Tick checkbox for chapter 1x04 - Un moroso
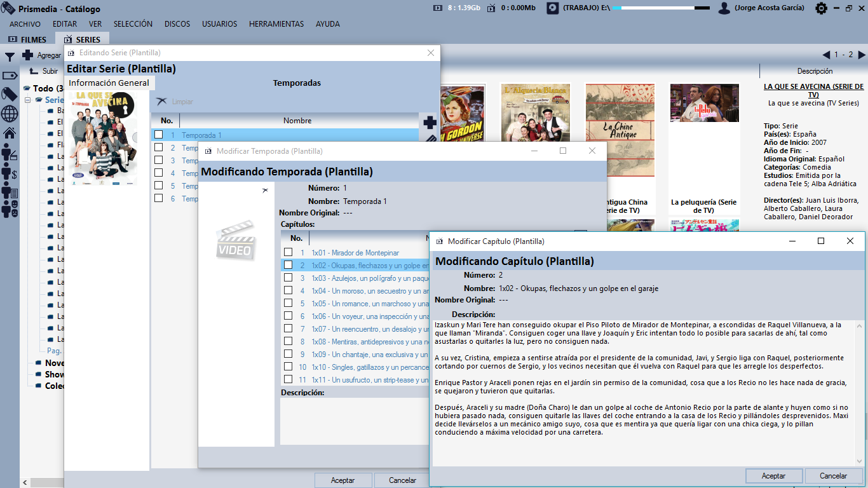 (x=288, y=290)
